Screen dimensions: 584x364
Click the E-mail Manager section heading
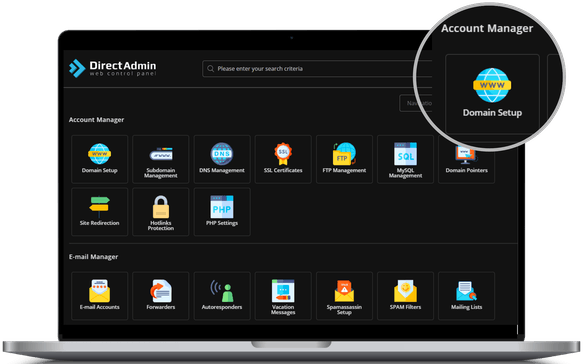tap(93, 257)
